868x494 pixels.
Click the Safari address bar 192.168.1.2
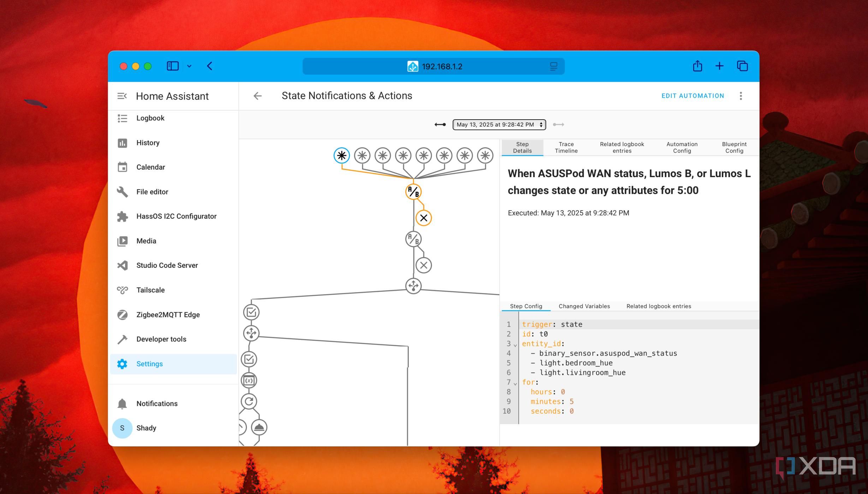pos(433,66)
